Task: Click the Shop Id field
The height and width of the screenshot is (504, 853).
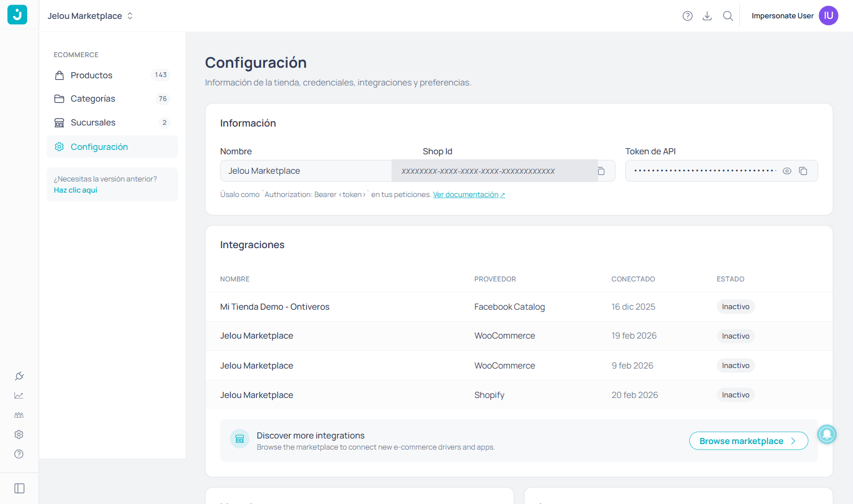Action: click(494, 171)
